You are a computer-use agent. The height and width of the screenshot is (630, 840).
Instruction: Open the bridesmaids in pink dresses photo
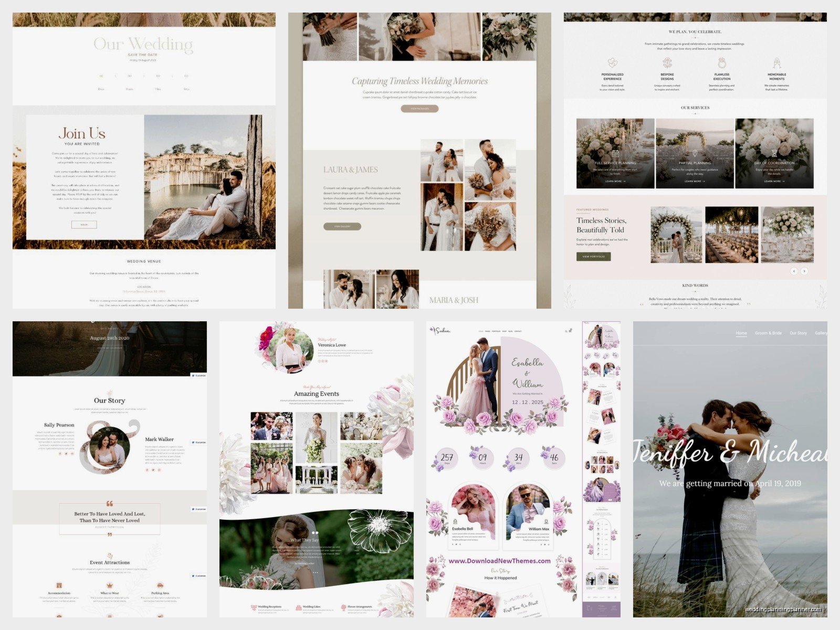pyautogui.click(x=271, y=468)
